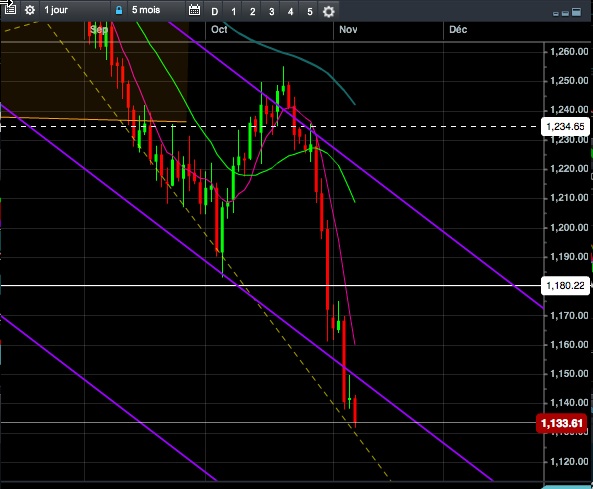Click the 1,170.00 price axis label
The height and width of the screenshot is (489, 593).
pos(569,315)
